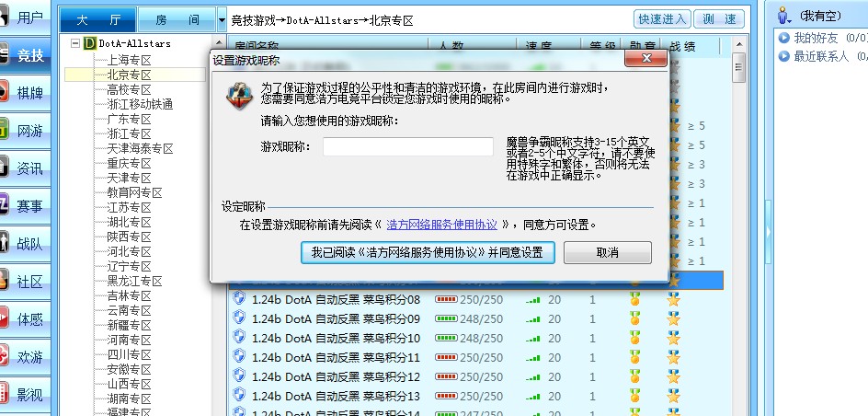Open the 浩方网络服务使用协议 link
868x416 pixels.
(x=441, y=225)
